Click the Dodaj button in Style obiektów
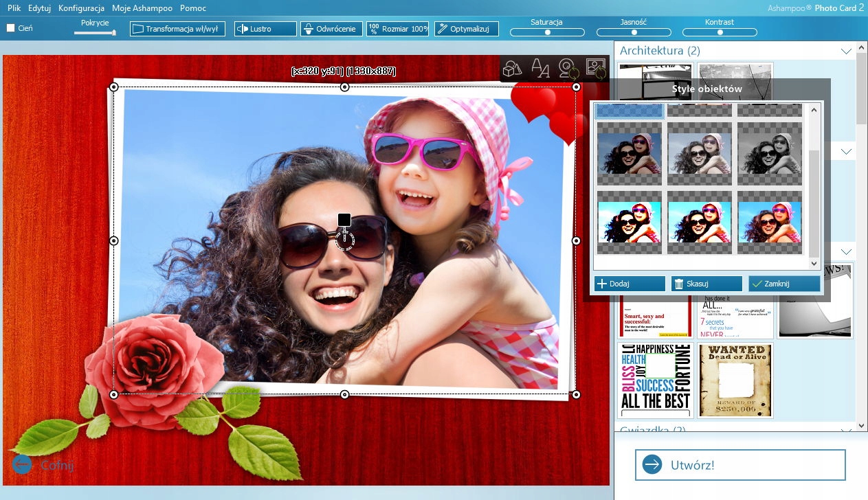This screenshot has height=500, width=868. pos(630,284)
